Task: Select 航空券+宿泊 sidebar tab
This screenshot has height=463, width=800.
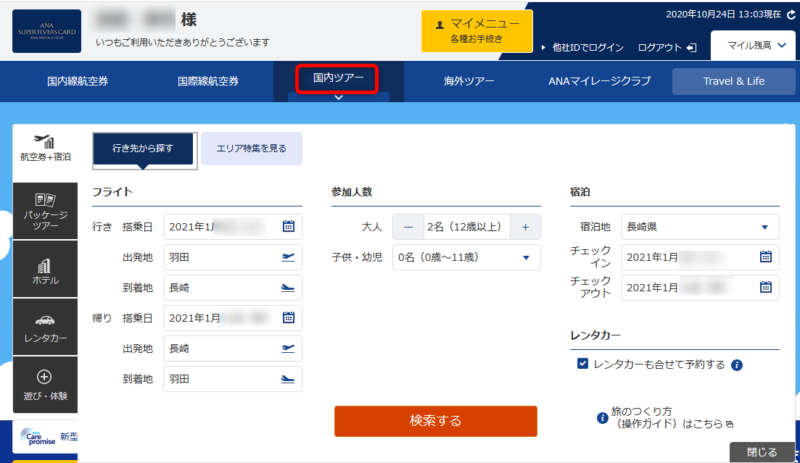Action: coord(45,149)
